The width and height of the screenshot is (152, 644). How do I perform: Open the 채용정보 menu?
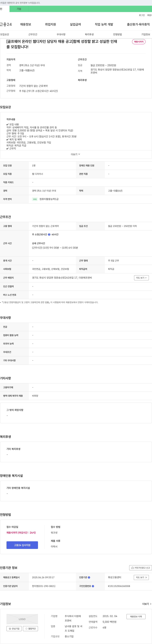pos(26,24)
